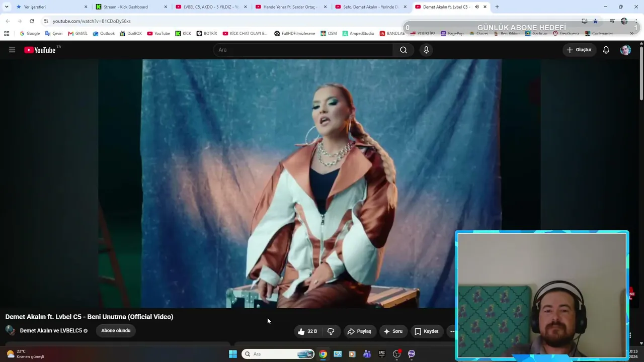The height and width of the screenshot is (362, 644).
Task: Click the Soru ask button
Action: click(393, 331)
